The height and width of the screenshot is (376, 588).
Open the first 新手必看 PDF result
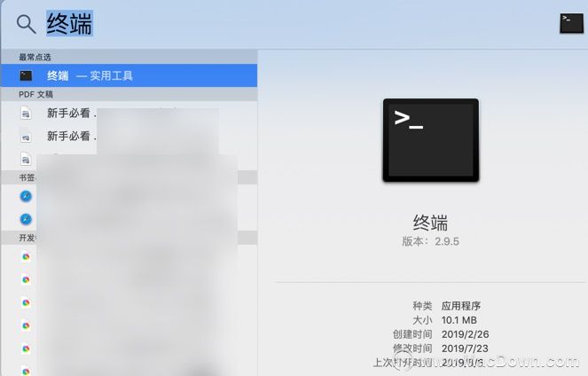(x=129, y=113)
